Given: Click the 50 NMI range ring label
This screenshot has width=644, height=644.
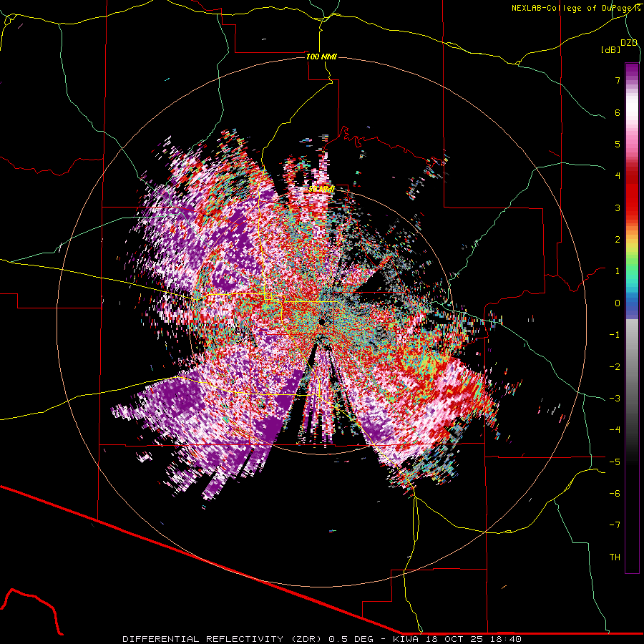Looking at the screenshot, I should tap(321, 189).
